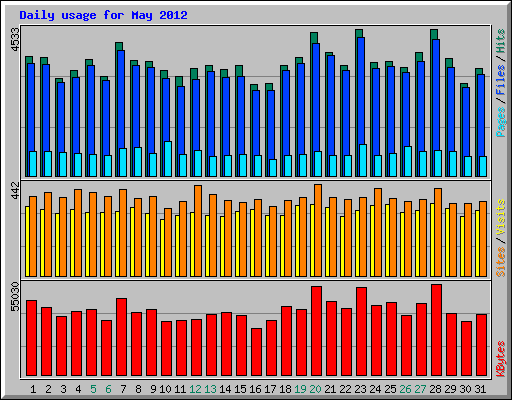Select weekend day 27 on the x-axis

point(420,389)
